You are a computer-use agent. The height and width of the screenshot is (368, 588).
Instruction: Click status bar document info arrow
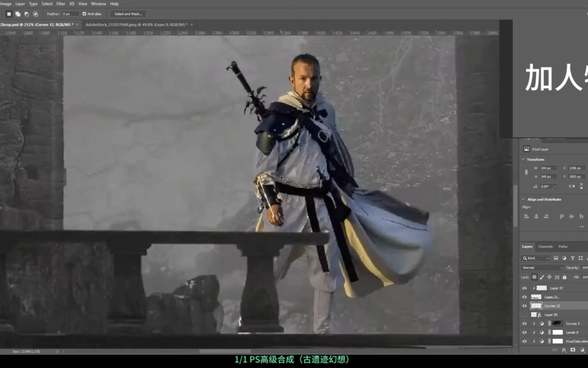[57, 352]
